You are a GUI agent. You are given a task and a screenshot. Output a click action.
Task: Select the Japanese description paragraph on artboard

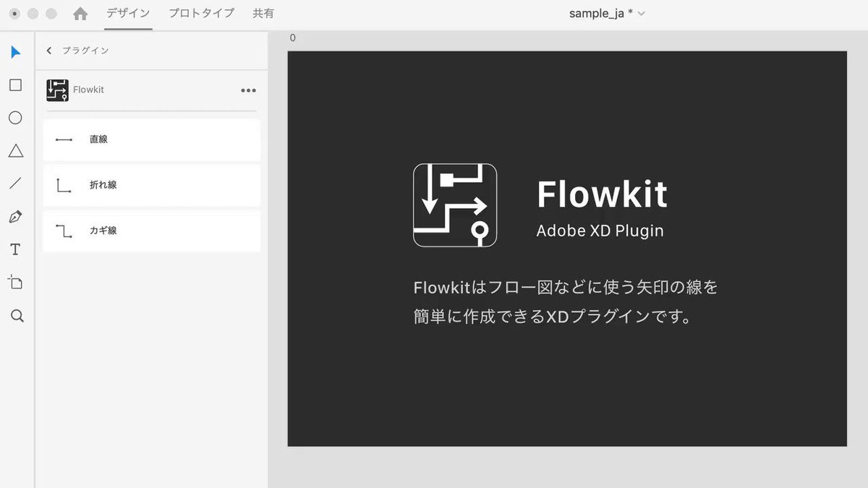(x=565, y=302)
